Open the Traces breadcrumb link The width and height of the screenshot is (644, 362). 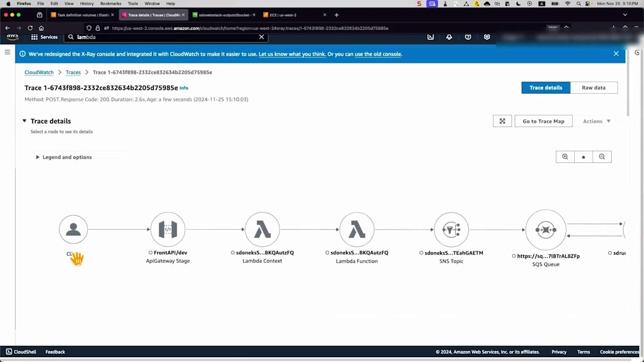tap(73, 72)
